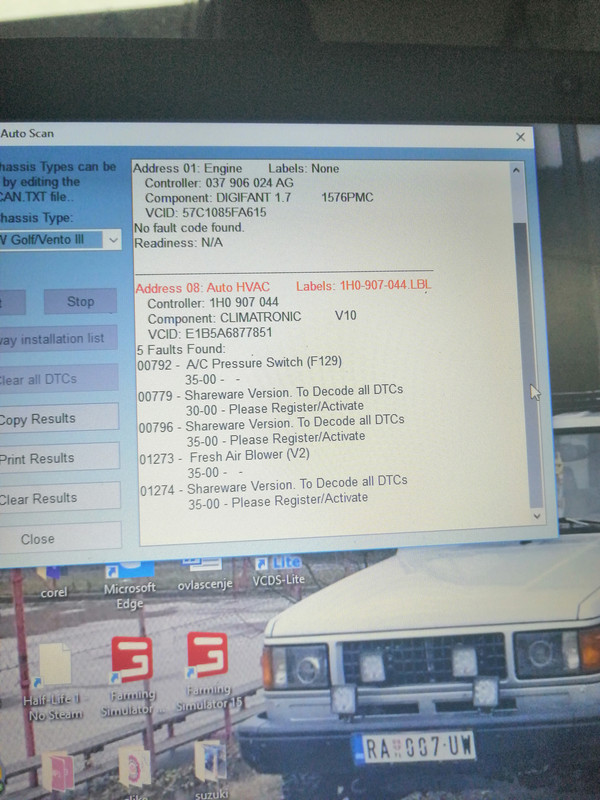
Task: Select fault '00792 - A/C Pressure Switch (F129)'
Action: (x=240, y=364)
